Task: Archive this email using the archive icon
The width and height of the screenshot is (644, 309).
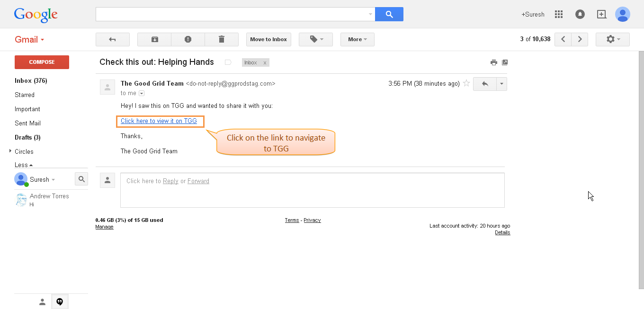Action: coord(154,39)
